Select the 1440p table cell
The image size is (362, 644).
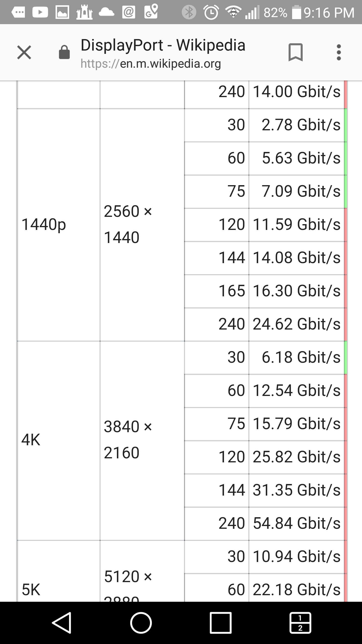tap(59, 225)
